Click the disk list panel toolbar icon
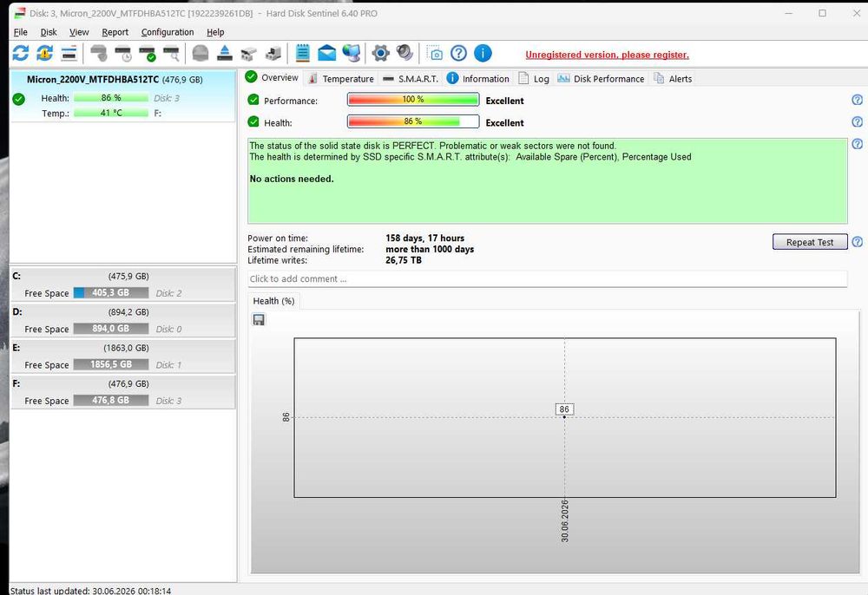Image resolution: width=868 pixels, height=595 pixels. point(69,54)
